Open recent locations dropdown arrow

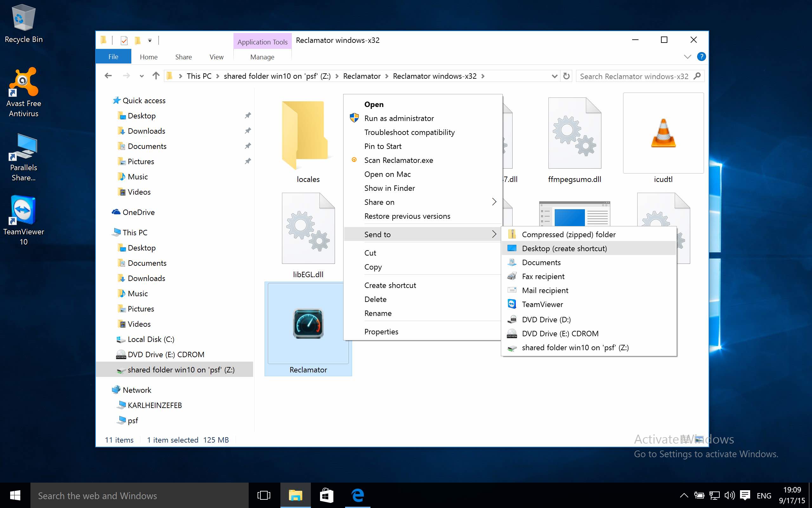point(141,76)
